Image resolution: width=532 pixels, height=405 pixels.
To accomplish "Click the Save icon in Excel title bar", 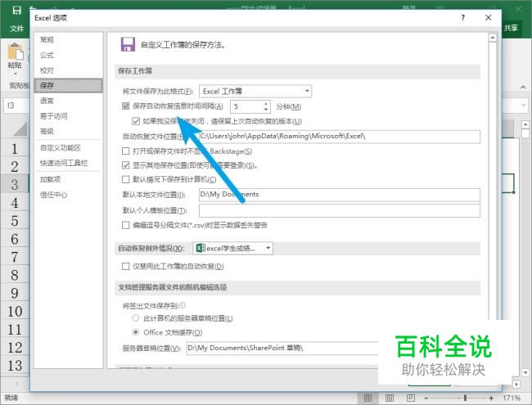I will [x=16, y=10].
